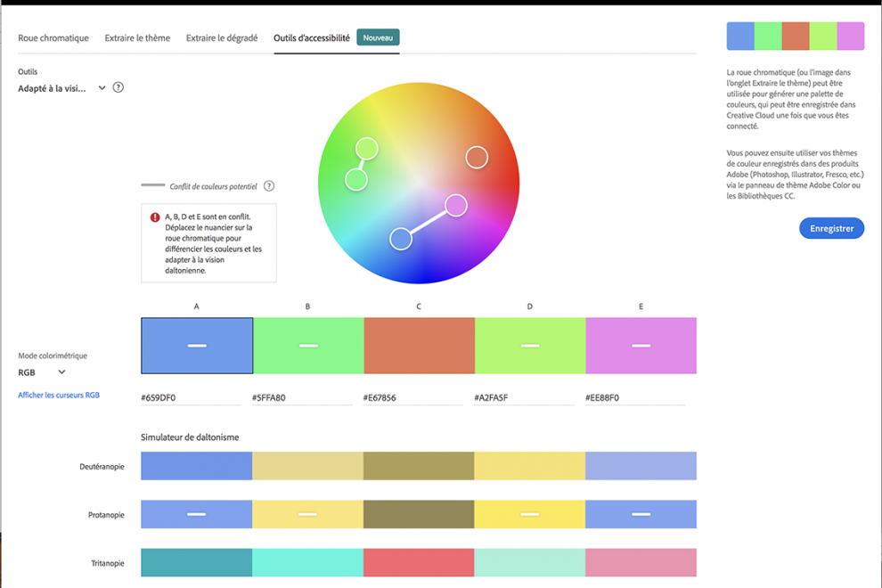Click the help icon next to Outils
The width and height of the screenshot is (882, 588).
point(118,87)
